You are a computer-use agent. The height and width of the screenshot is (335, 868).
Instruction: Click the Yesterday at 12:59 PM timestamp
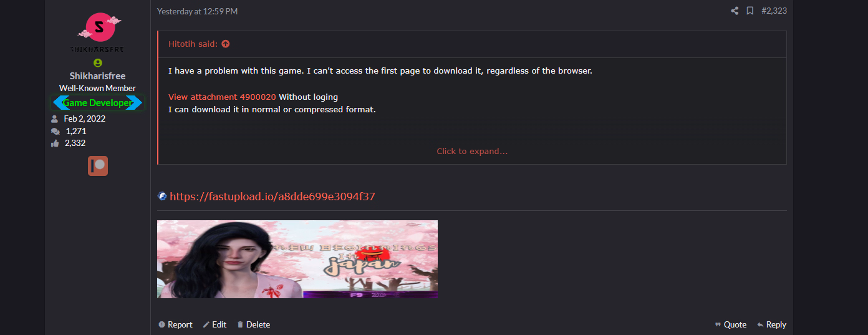point(197,11)
